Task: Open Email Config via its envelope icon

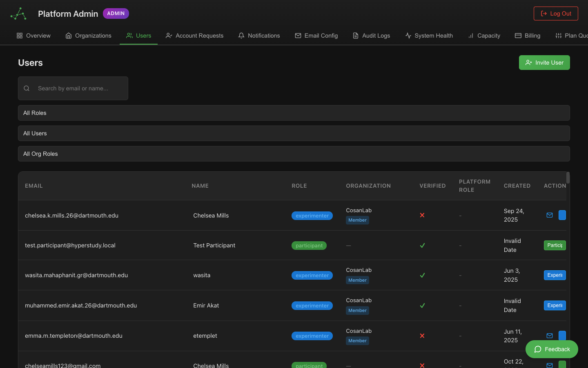Action: tap(298, 36)
